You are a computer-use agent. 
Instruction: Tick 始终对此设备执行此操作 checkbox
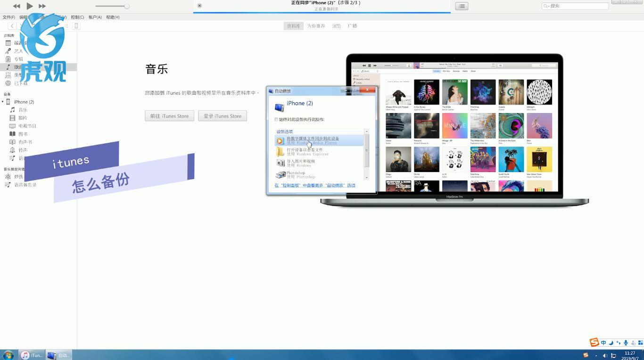(276, 120)
